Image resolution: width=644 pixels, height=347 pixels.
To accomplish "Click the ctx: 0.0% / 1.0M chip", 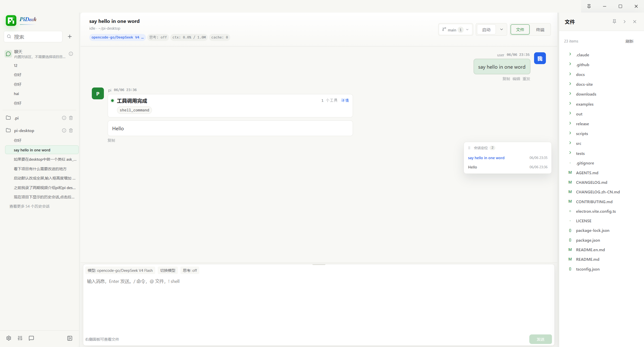I will point(189,37).
